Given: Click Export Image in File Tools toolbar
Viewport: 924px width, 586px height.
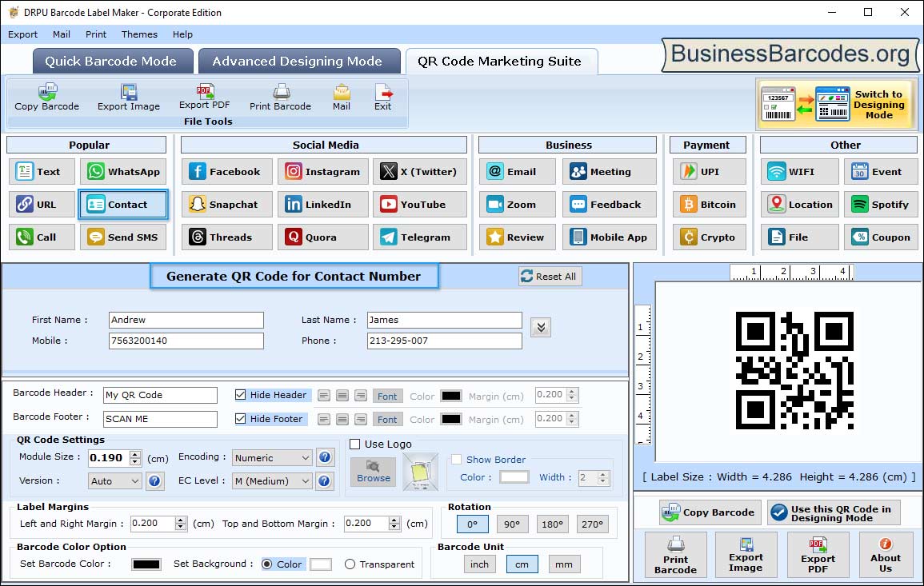Looking at the screenshot, I should coord(129,98).
